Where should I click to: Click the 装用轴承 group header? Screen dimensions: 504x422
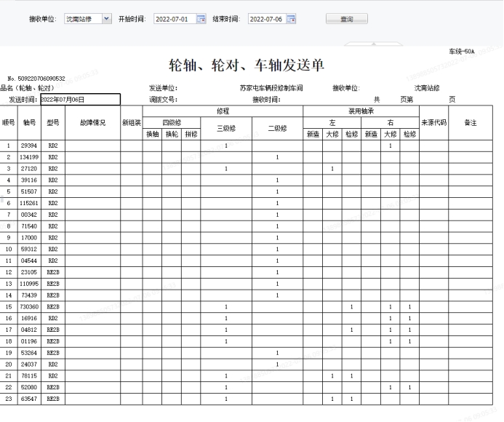point(361,111)
